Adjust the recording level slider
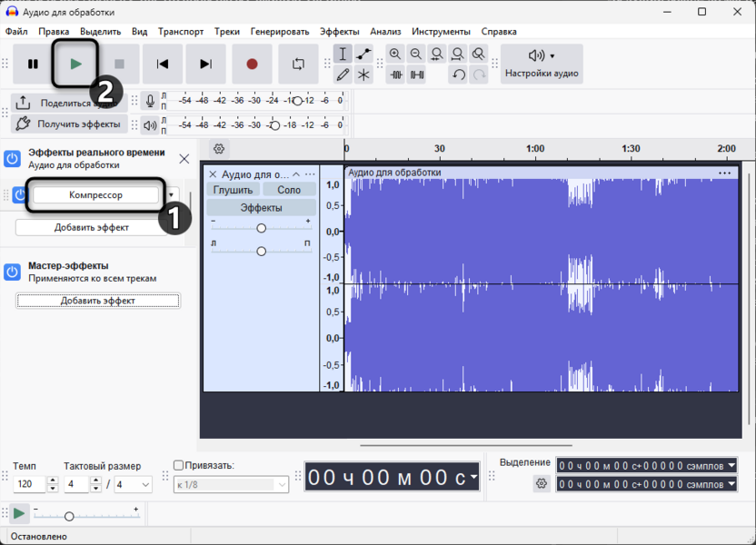Image resolution: width=756 pixels, height=545 pixels. pos(297,101)
